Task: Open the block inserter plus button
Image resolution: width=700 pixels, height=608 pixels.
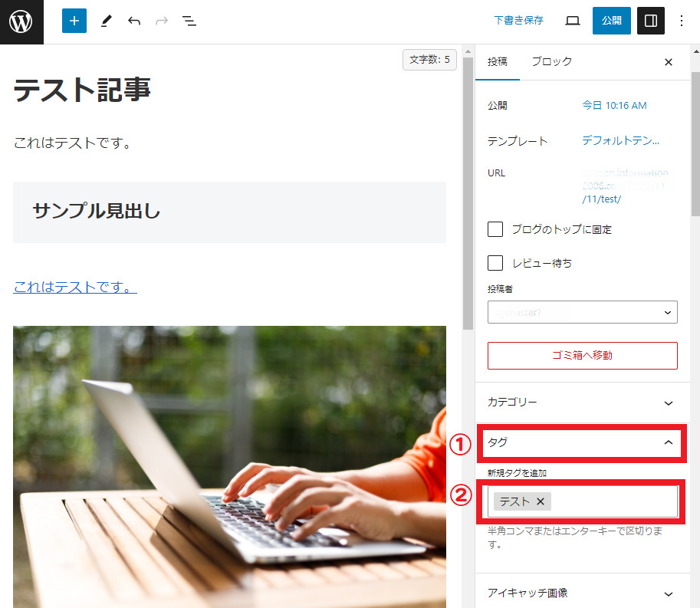Action: [x=74, y=21]
